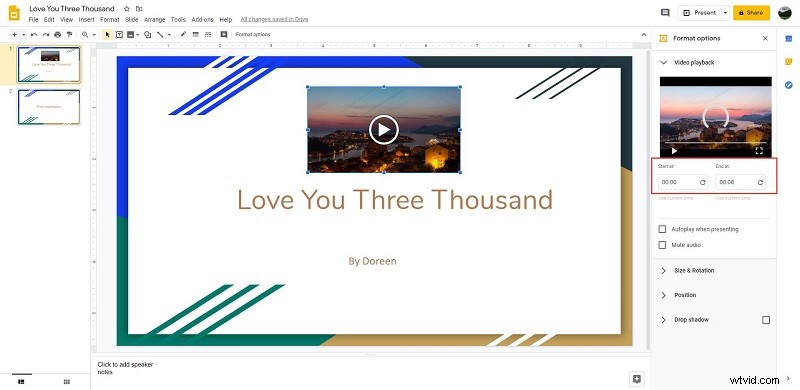Open the Insert menu

coord(86,19)
